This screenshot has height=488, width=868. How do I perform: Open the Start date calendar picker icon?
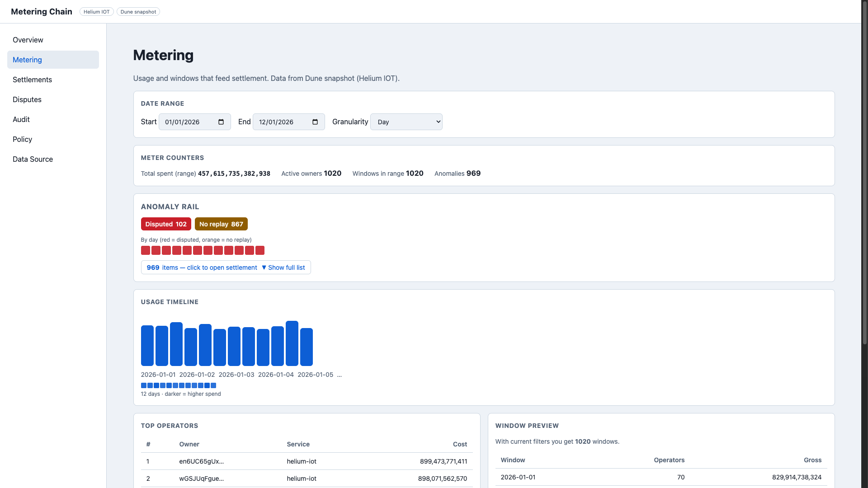click(x=221, y=122)
